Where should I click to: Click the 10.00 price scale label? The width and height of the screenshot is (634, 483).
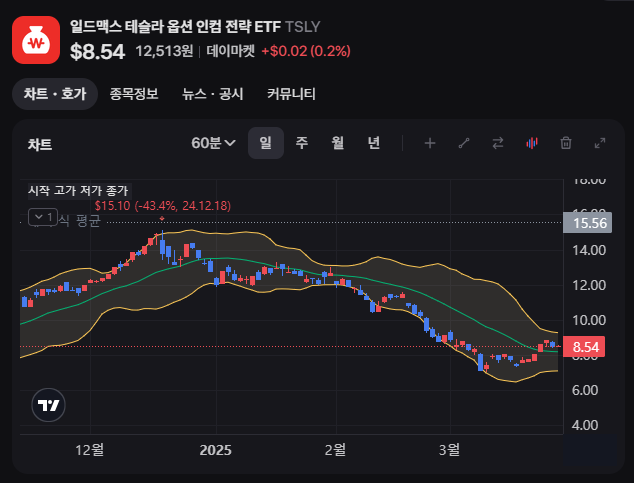[x=589, y=321]
